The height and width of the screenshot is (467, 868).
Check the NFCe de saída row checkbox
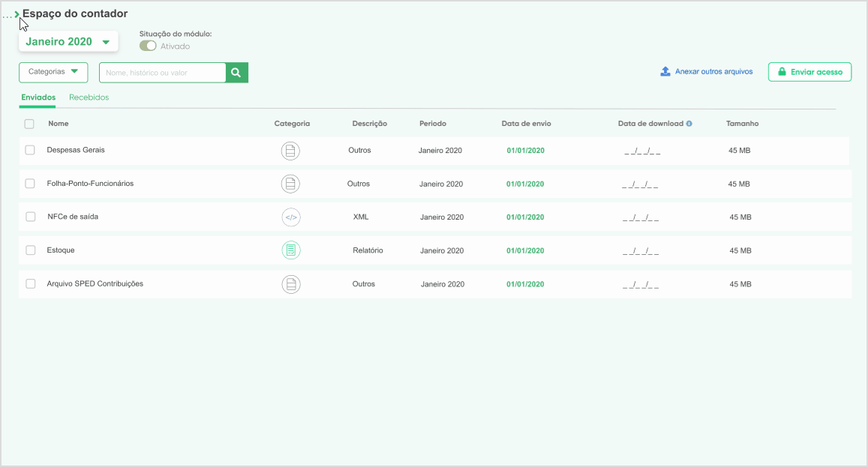click(31, 217)
